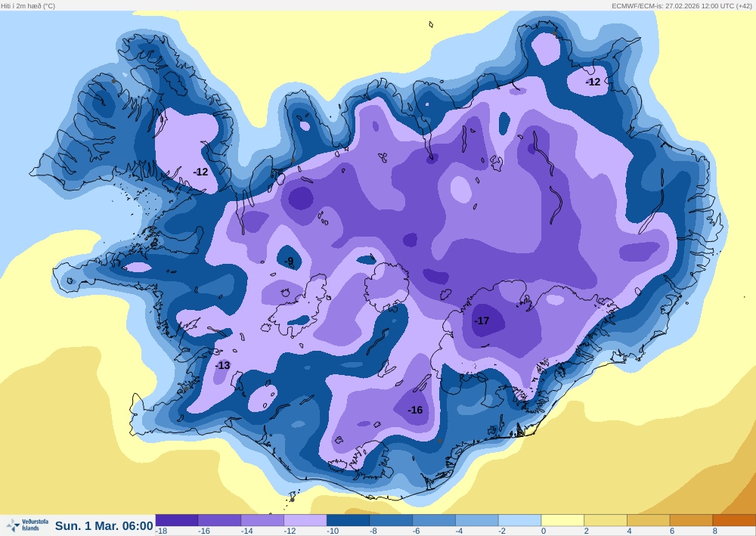Pick the palest blue -2 to 0 swatch
This screenshot has width=756, height=536.
click(x=520, y=520)
